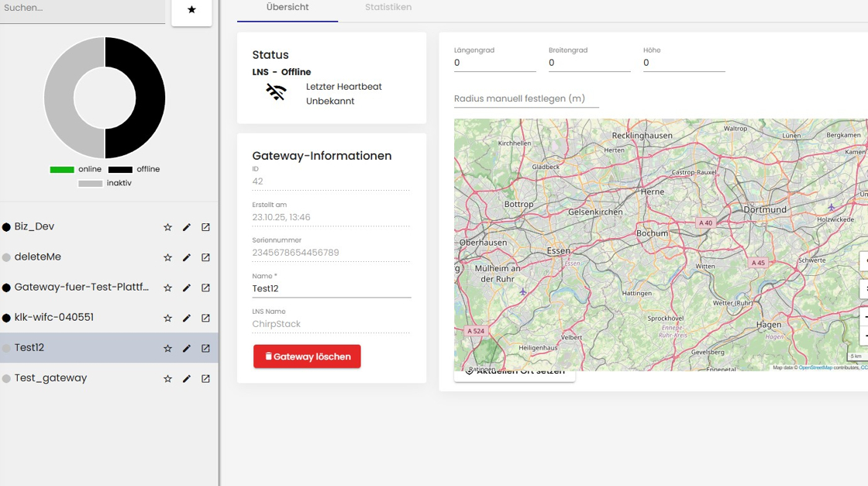
Task: Click the Radius manuell festlegen field
Action: coord(526,98)
